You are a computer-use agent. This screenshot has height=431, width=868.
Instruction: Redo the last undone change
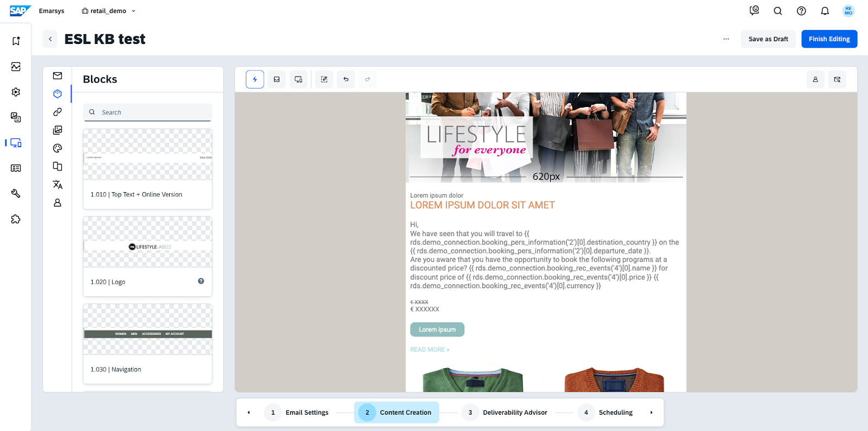pos(368,79)
